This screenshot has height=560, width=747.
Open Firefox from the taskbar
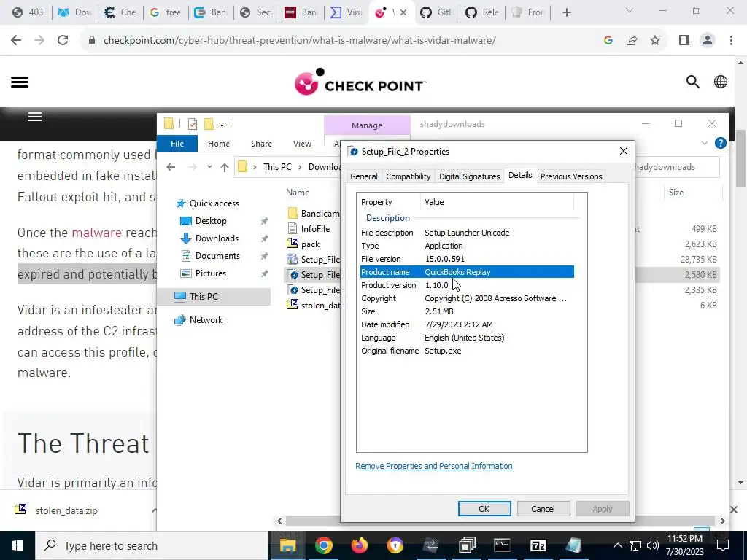359,545
